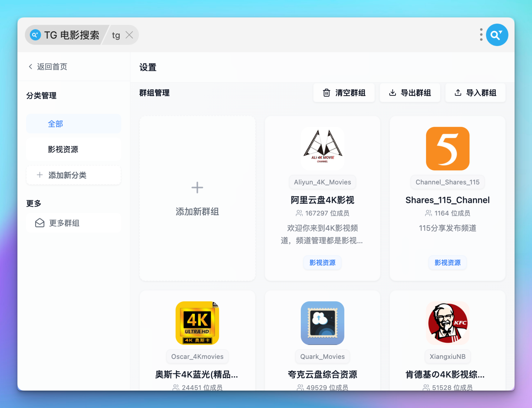Click the 4K Ultra HD Oscar avatar
Viewport: 532px width, 408px height.
pos(197,323)
